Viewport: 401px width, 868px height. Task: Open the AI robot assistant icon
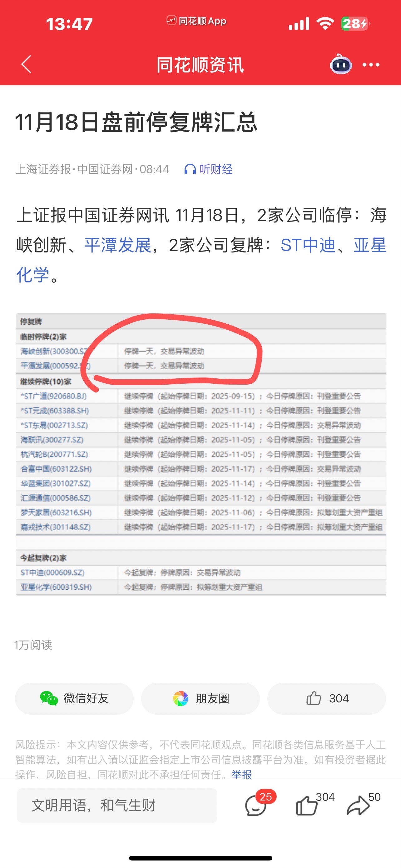[x=341, y=64]
